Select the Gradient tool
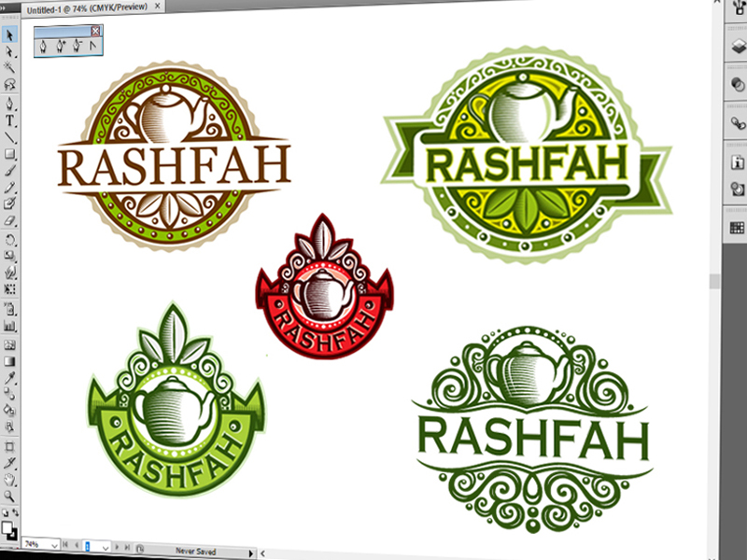 (x=9, y=361)
